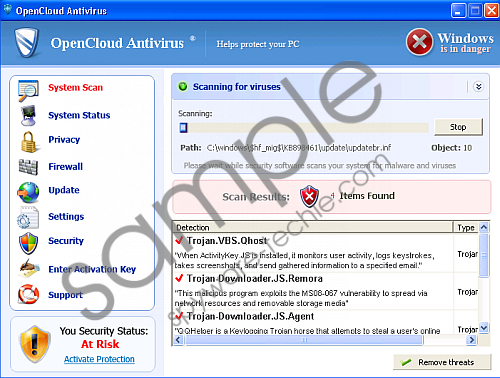Click the Type column header
500x378 pixels.
click(x=466, y=227)
